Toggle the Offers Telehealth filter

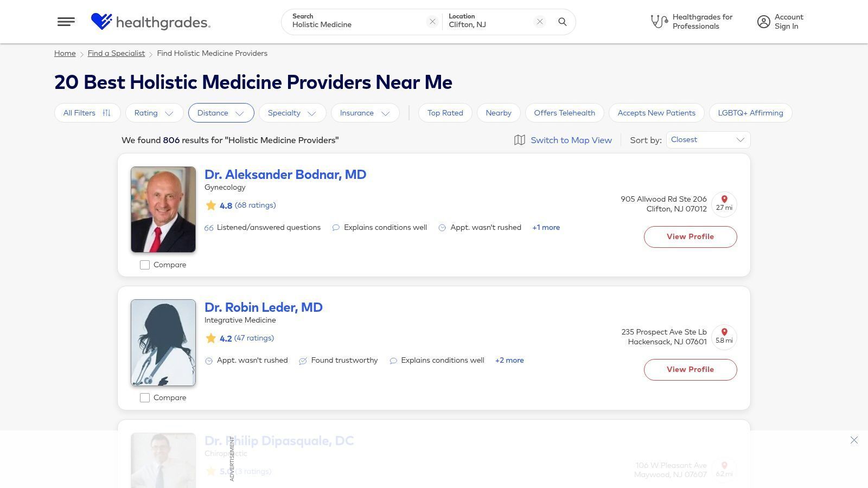point(564,113)
